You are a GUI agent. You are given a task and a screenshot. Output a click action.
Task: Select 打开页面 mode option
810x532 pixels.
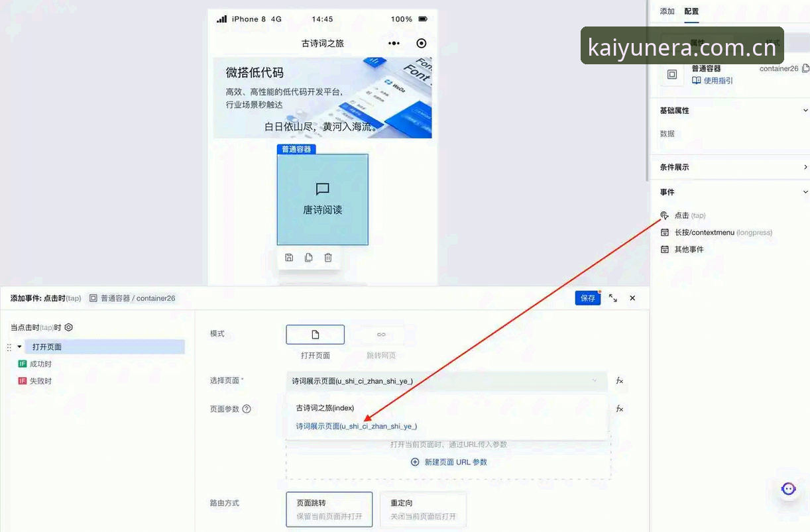[316, 335]
